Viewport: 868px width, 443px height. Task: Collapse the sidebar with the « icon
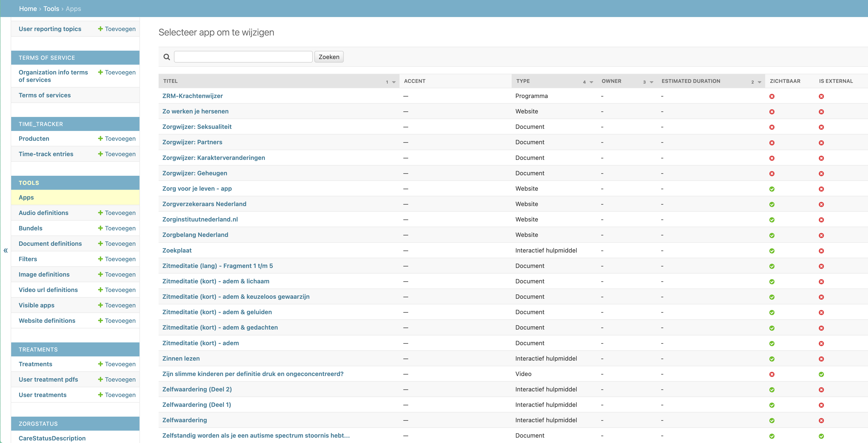(5, 250)
